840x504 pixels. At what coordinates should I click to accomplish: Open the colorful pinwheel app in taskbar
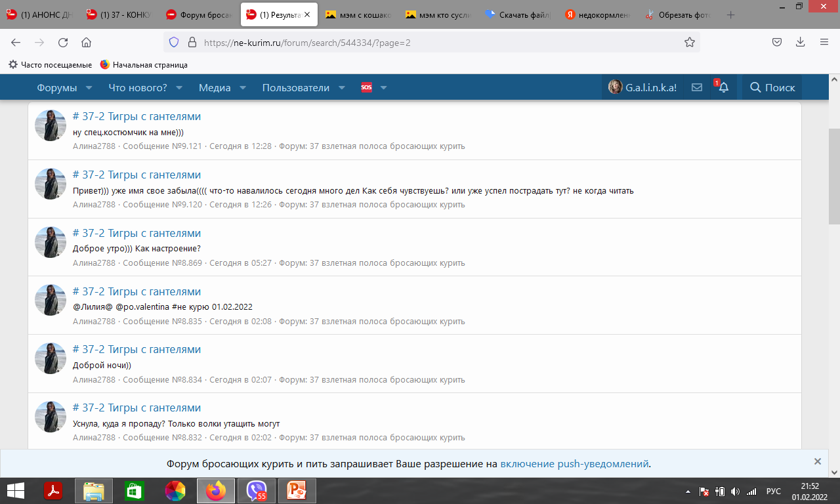coord(175,491)
